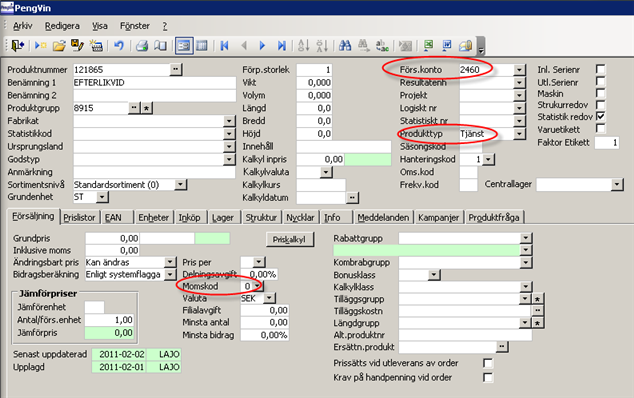Image resolution: width=634 pixels, height=398 pixels.
Task: Click the open folder toolbar icon
Action: 59,46
